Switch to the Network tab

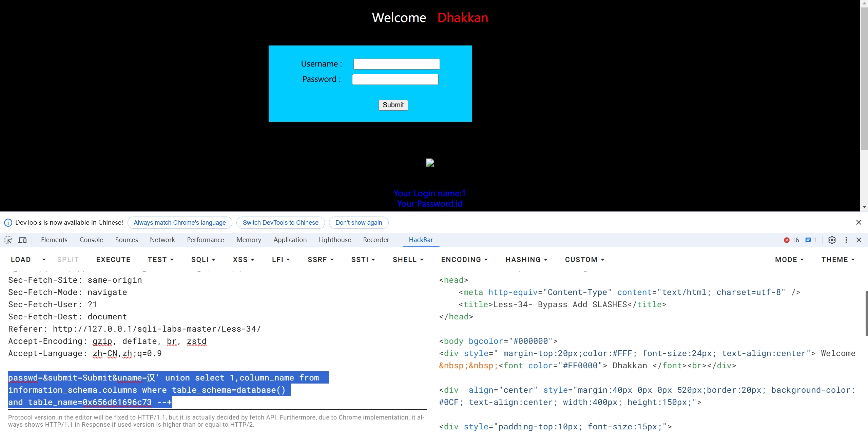[x=162, y=240]
